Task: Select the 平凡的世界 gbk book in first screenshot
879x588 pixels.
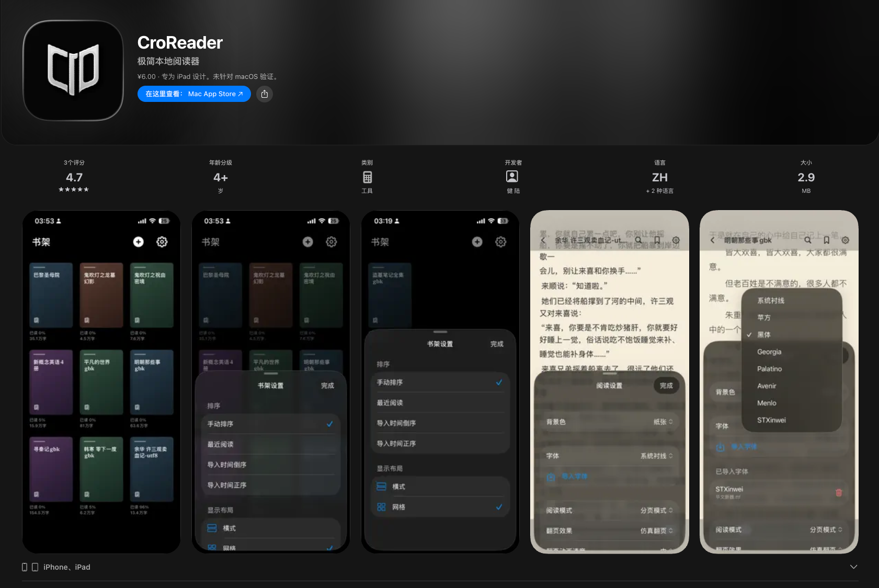Action: (x=101, y=382)
